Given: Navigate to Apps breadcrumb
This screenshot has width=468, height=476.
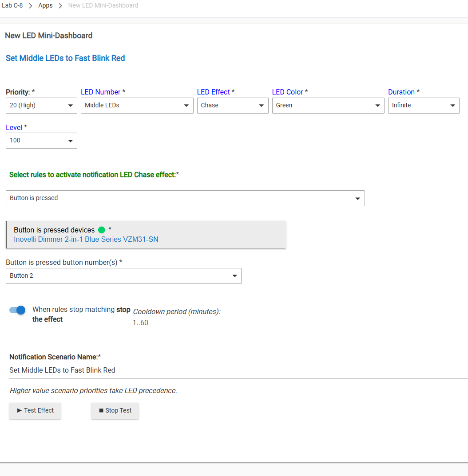Looking at the screenshot, I should point(45,6).
